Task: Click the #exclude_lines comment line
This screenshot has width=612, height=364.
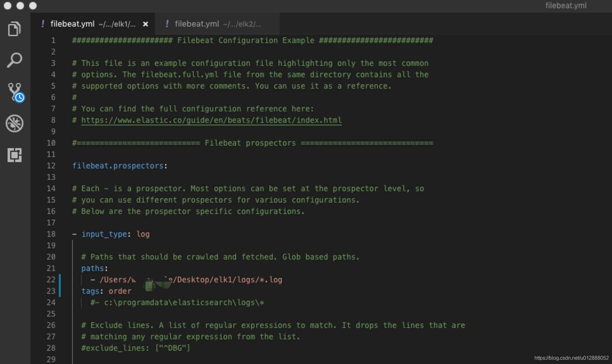Action: click(136, 348)
